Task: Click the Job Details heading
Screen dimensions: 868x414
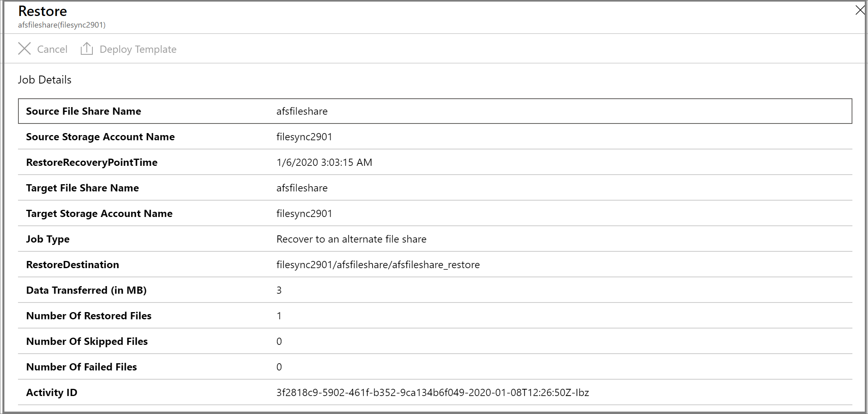Action: [45, 80]
